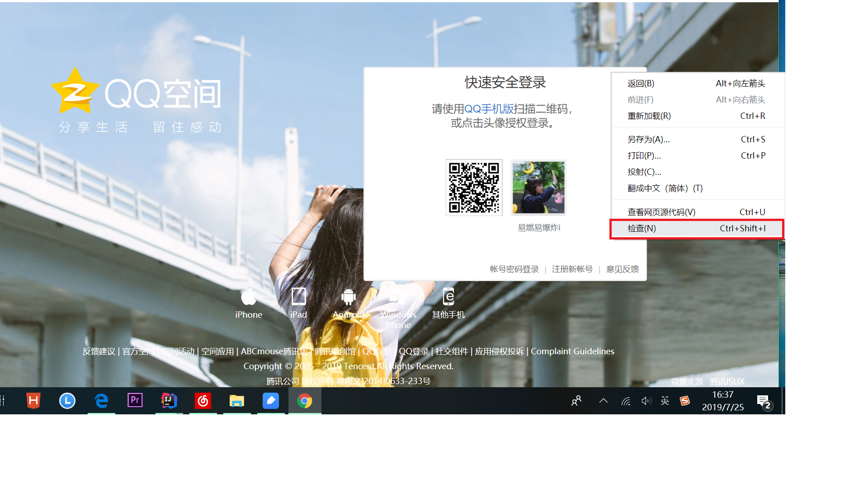Click the volume speaker tray icon

coord(646,401)
